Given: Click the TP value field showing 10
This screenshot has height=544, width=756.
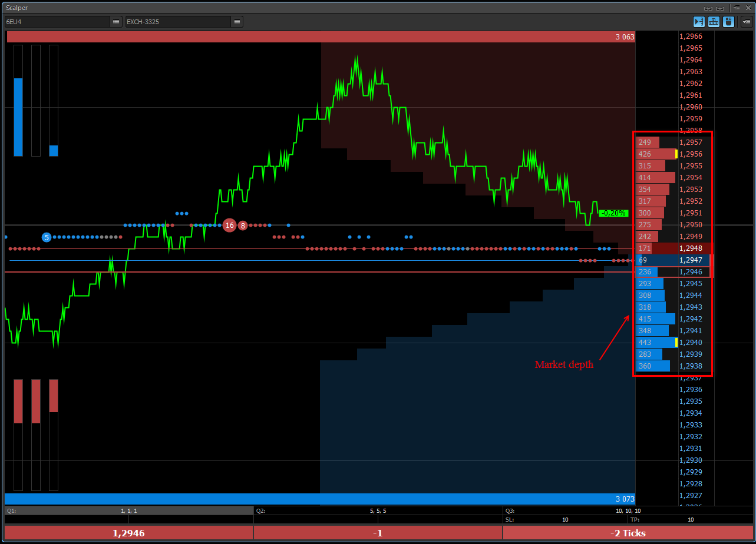Looking at the screenshot, I should tap(691, 520).
